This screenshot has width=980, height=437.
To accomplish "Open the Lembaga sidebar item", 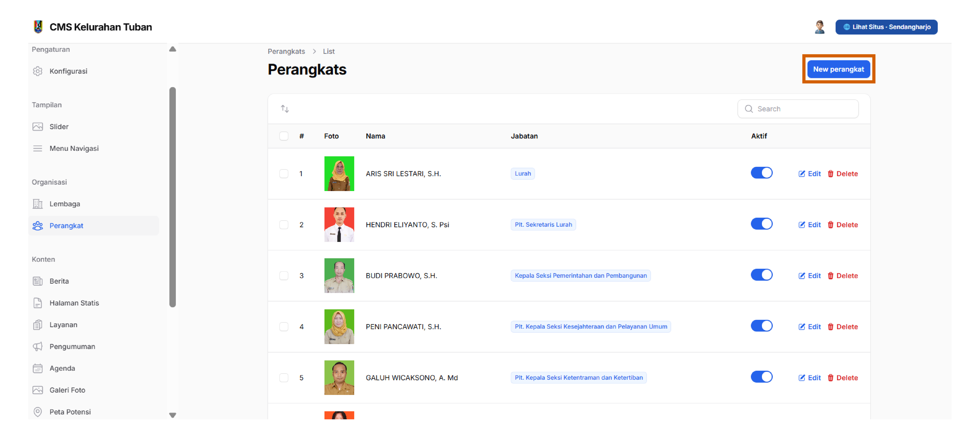I will 94,204.
